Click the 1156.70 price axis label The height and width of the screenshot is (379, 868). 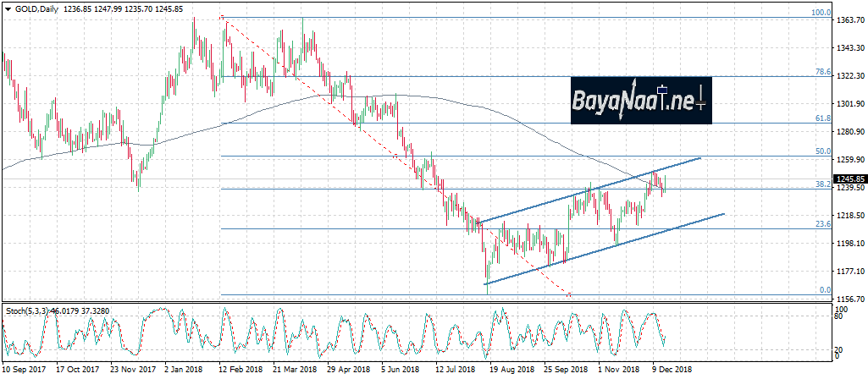849,299
